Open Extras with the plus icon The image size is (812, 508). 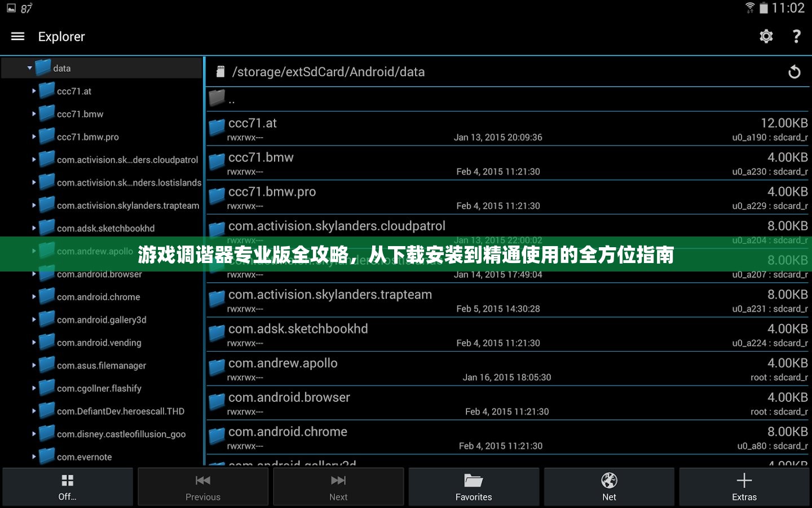coord(744,487)
